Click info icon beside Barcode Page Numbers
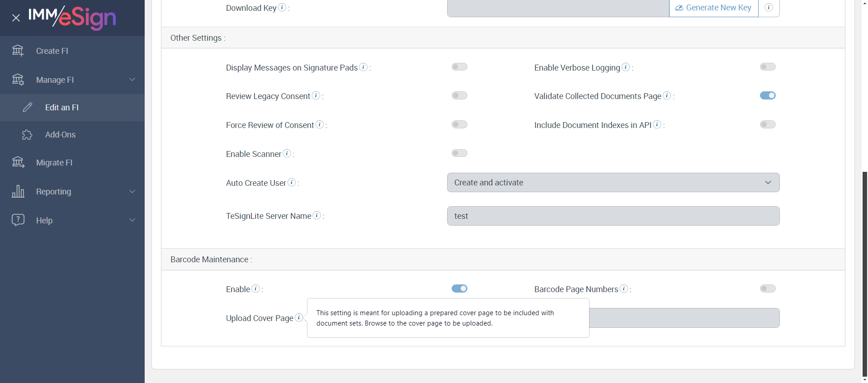 pos(624,288)
